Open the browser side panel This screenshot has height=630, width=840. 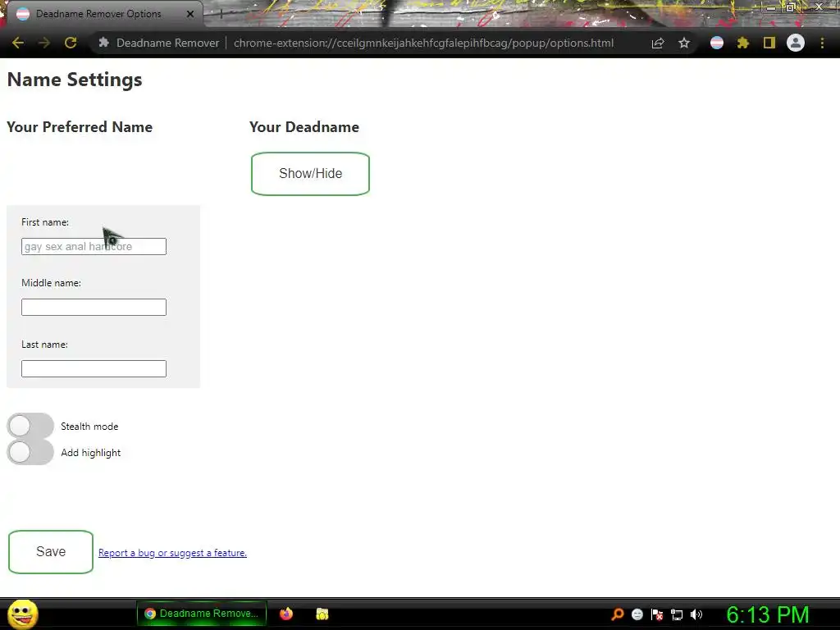(x=769, y=43)
